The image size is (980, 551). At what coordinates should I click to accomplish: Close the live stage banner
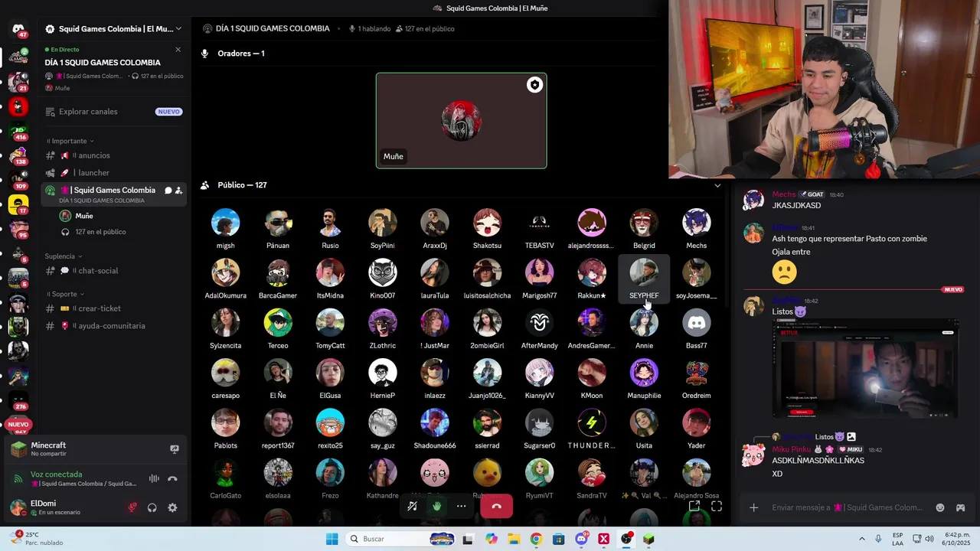coord(178,50)
